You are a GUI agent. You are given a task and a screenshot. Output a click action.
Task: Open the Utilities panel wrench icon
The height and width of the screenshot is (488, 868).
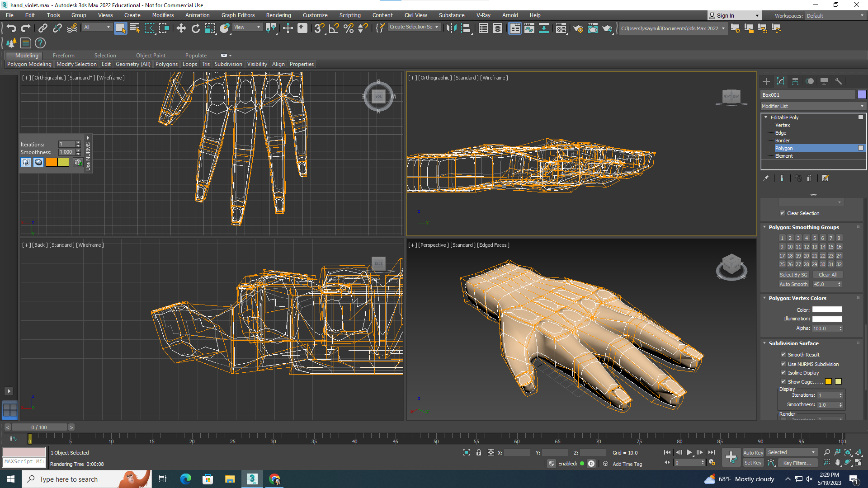click(839, 81)
